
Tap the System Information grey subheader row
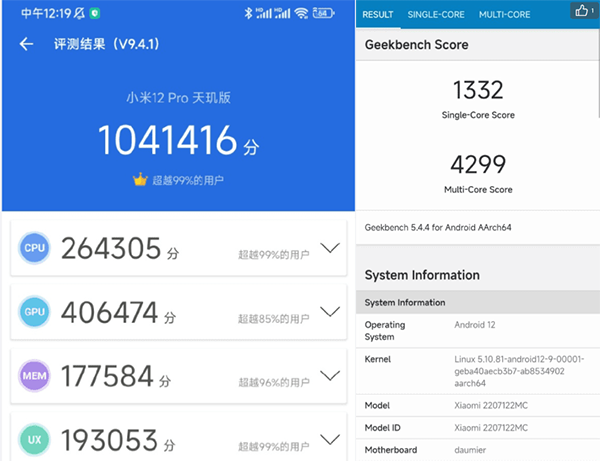point(478,303)
